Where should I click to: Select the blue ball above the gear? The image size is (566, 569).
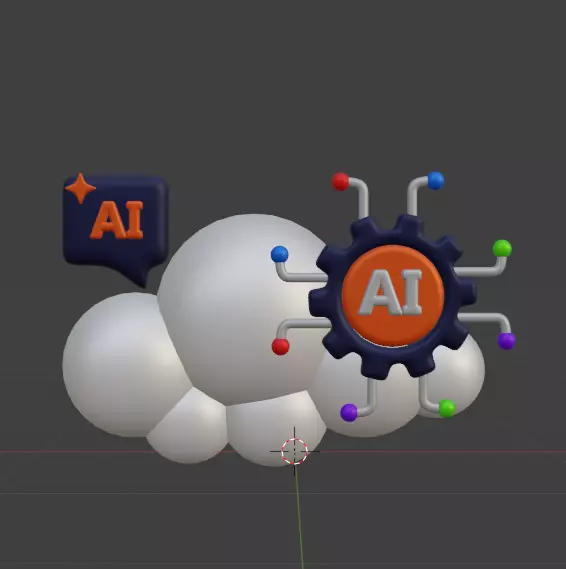click(436, 181)
